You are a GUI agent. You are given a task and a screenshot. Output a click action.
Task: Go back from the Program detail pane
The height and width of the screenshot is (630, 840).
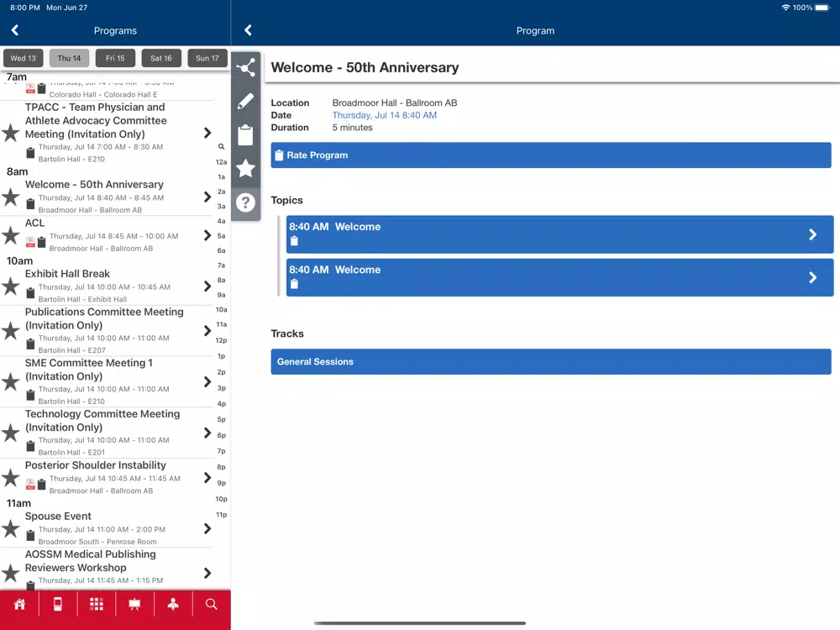coord(248,30)
